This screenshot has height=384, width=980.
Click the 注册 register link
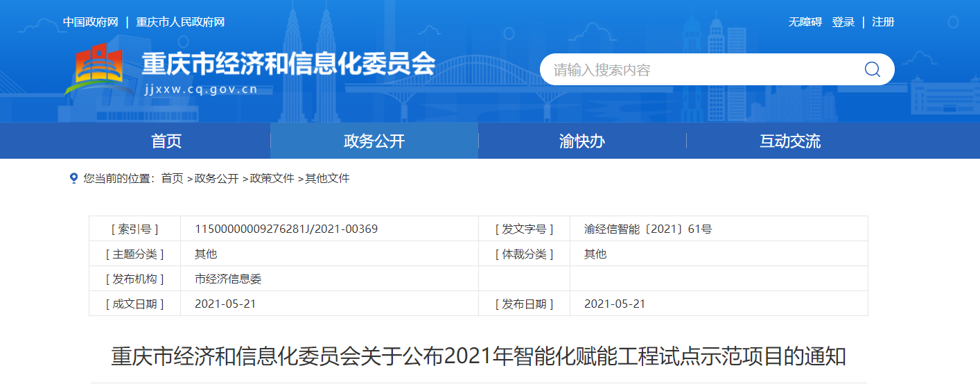coord(883,22)
